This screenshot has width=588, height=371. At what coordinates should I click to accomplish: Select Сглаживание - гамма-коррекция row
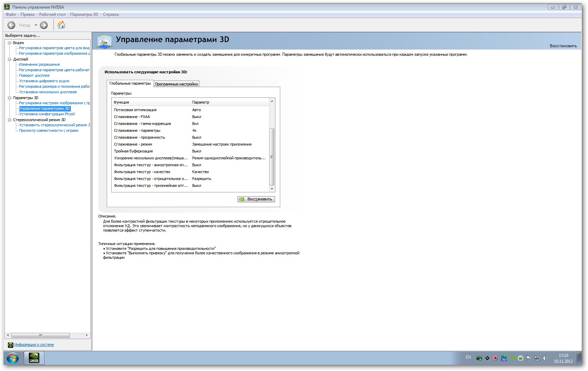click(x=190, y=124)
